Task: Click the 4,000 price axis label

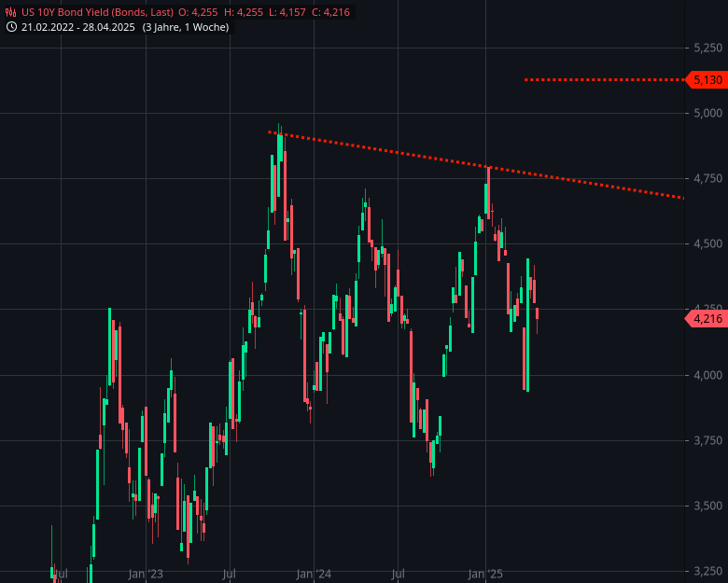Action: 708,375
